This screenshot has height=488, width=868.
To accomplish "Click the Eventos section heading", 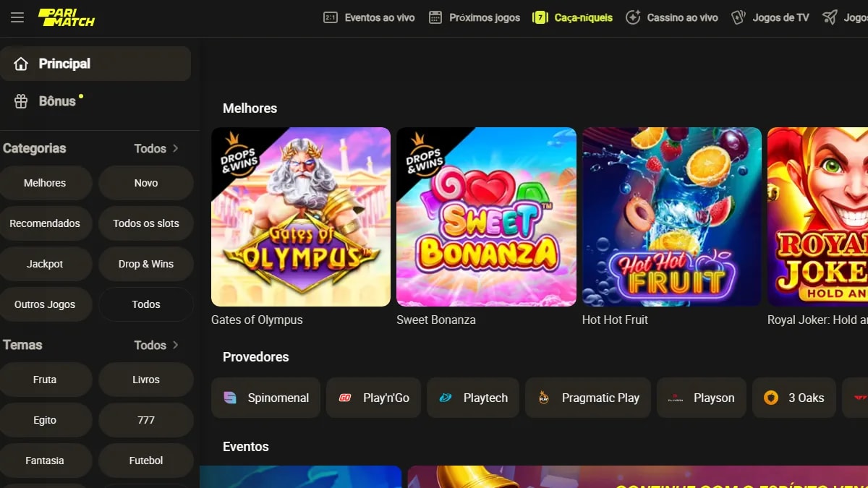I will (x=245, y=447).
